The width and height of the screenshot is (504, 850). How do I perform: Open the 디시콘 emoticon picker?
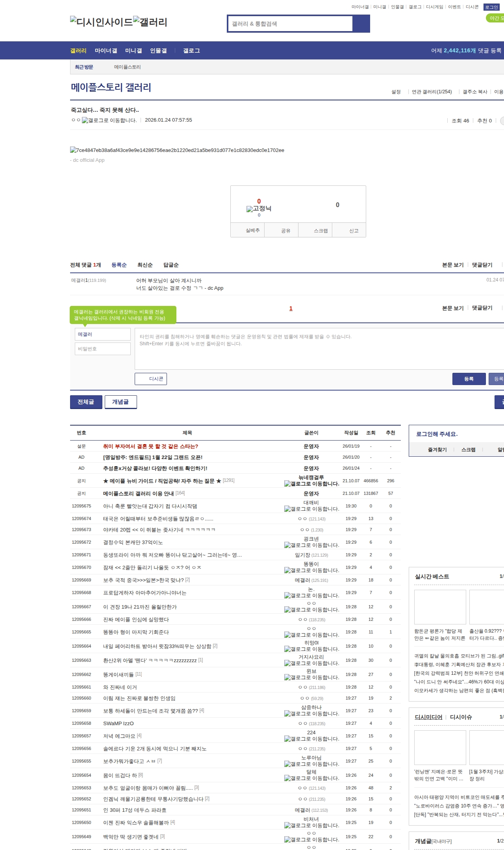[151, 379]
